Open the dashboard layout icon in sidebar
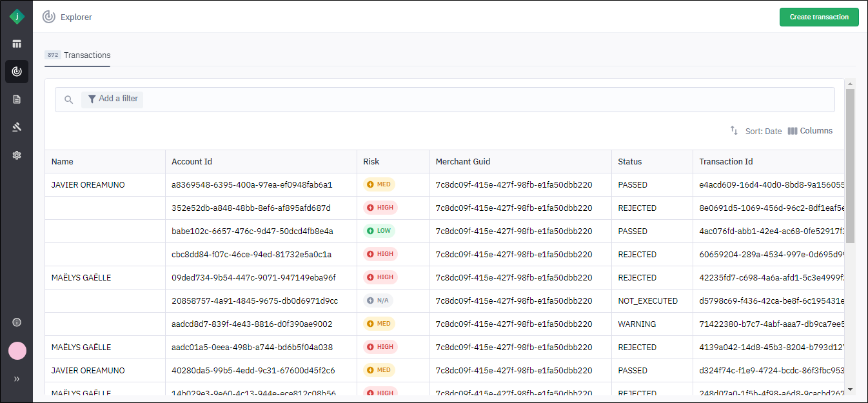This screenshot has height=403, width=868. point(17,44)
